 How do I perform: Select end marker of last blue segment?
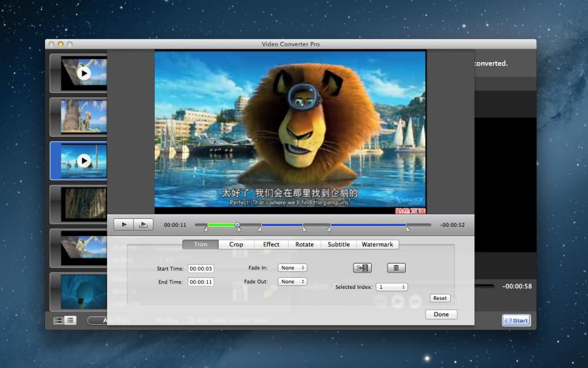(408, 229)
